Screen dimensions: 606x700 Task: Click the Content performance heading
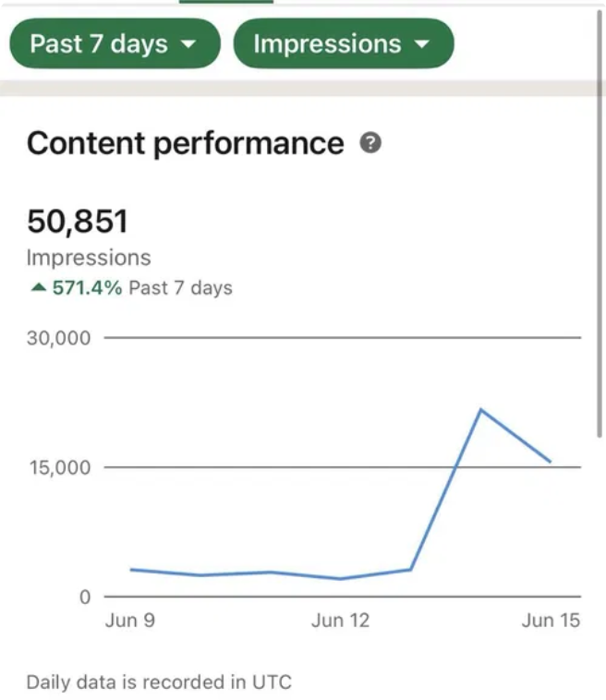point(185,144)
